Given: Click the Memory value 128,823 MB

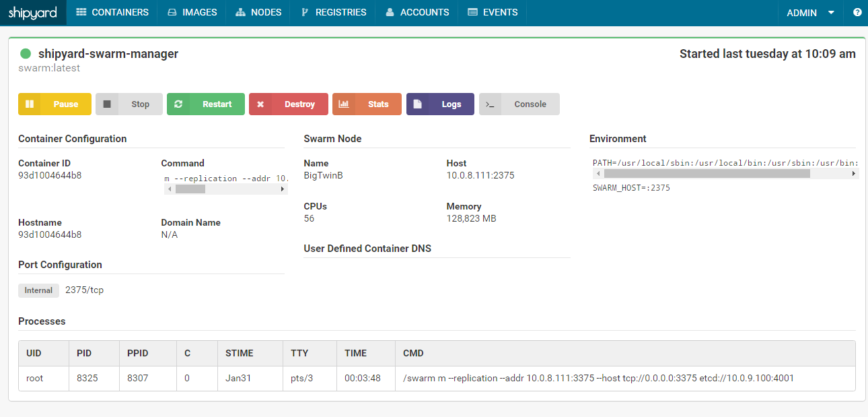Looking at the screenshot, I should 472,218.
